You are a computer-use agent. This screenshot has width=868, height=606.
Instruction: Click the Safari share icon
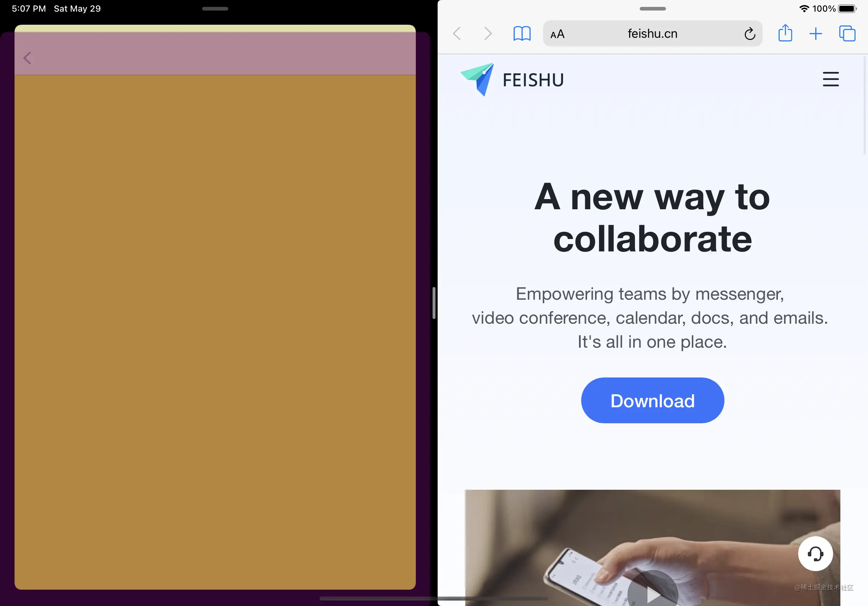click(785, 34)
